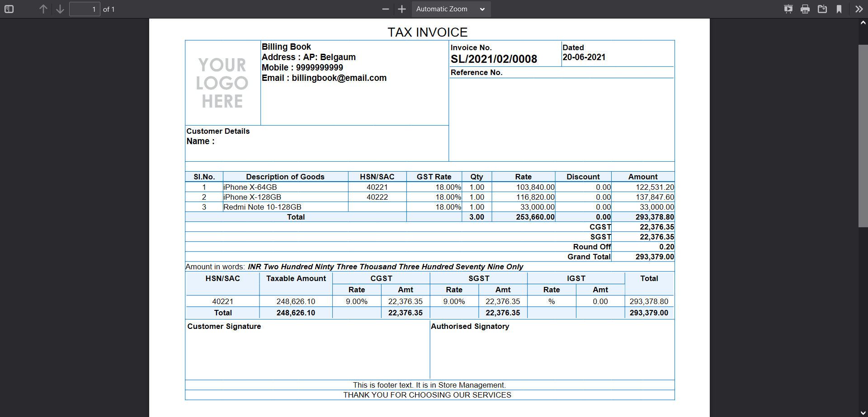868x417 pixels.
Task: Click the Grand Total amount 293,379.00
Action: pos(654,257)
